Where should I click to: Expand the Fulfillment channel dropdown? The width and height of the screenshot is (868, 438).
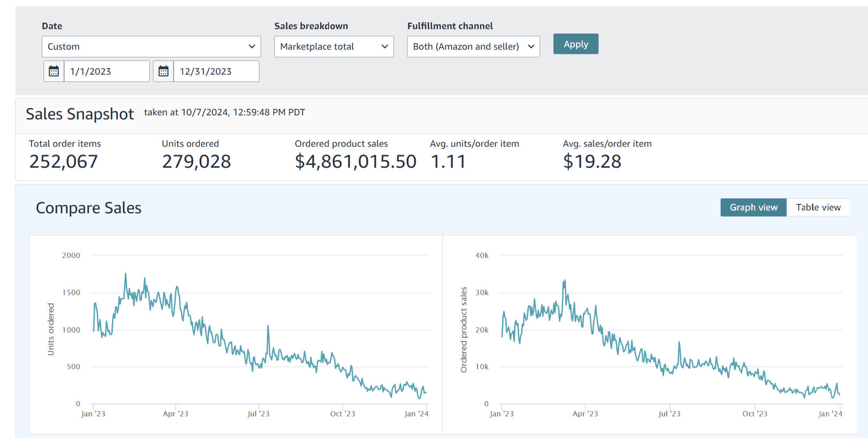pos(473,47)
